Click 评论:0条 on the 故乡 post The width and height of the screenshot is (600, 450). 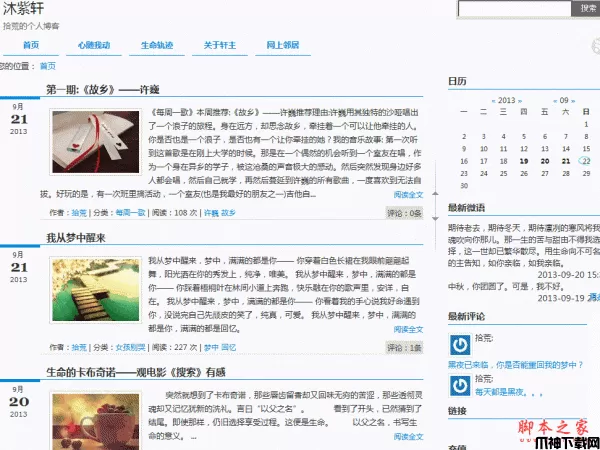point(404,213)
